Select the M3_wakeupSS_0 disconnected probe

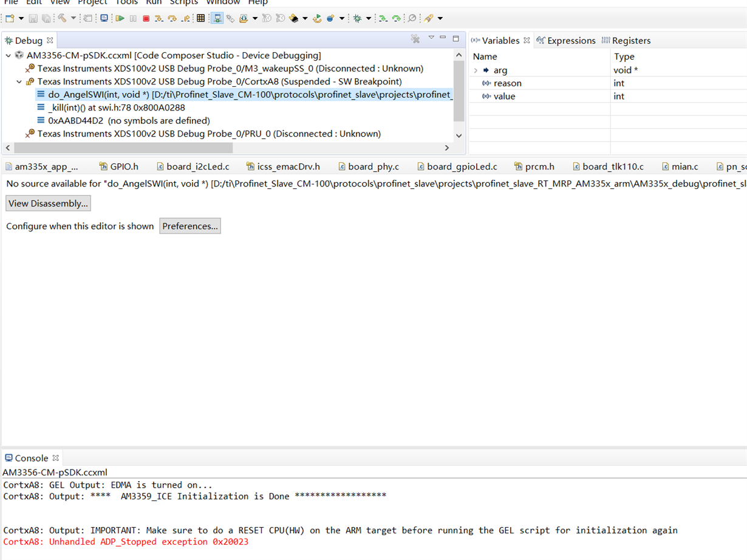224,69
